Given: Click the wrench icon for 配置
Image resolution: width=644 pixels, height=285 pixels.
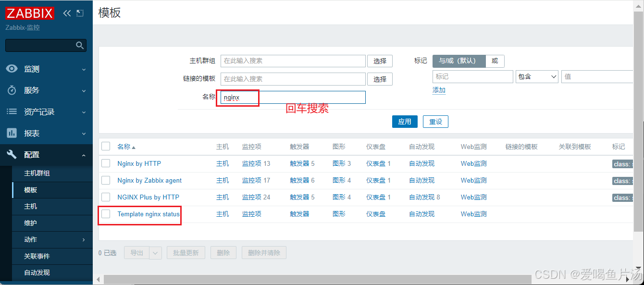Looking at the screenshot, I should (x=12, y=154).
